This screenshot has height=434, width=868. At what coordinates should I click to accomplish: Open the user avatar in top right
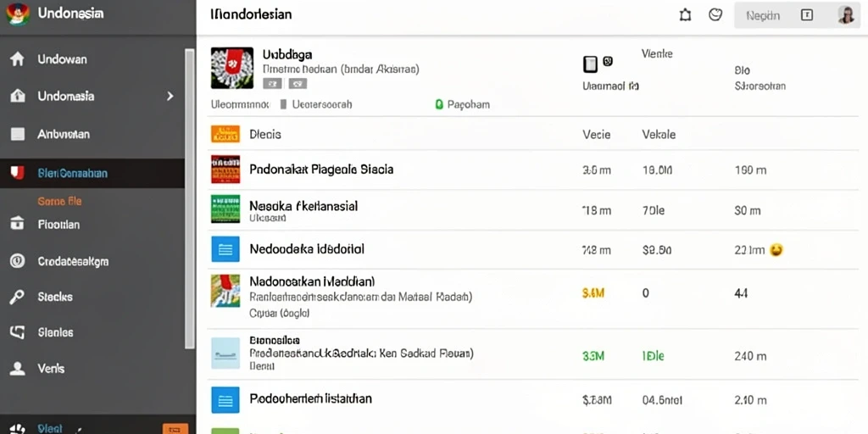tap(845, 15)
